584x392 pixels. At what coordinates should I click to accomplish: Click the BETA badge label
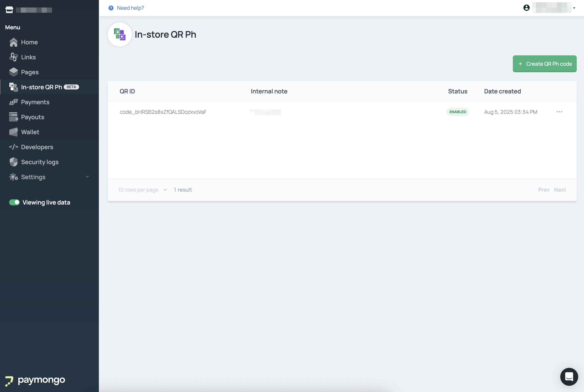tap(71, 87)
